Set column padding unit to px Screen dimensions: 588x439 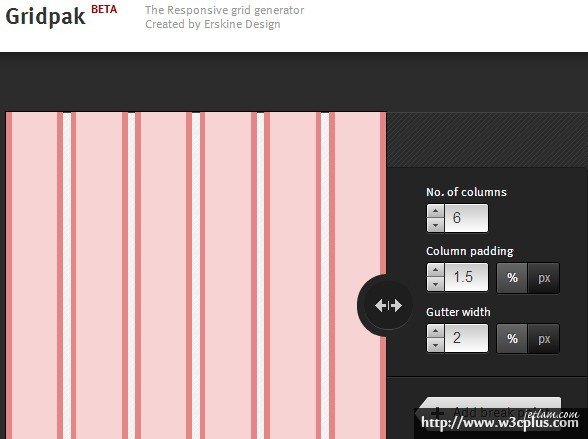point(544,278)
